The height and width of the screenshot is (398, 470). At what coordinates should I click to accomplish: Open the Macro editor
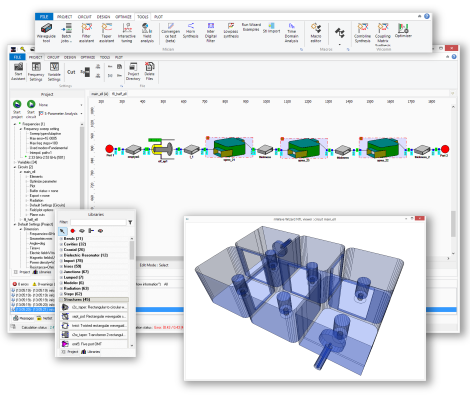pyautogui.click(x=316, y=33)
